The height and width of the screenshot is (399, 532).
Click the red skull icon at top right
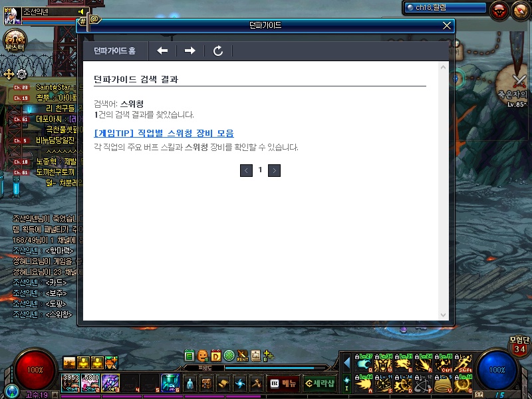(x=499, y=10)
